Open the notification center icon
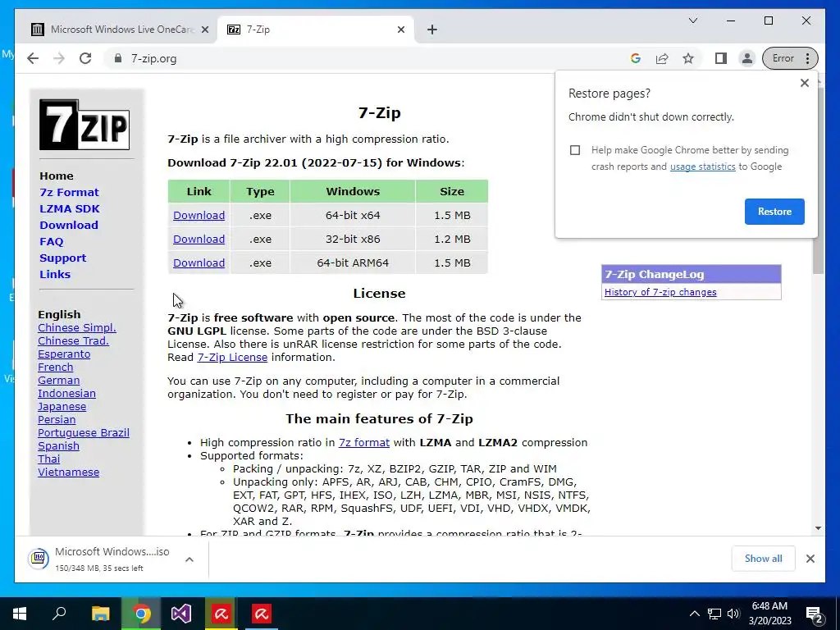This screenshot has height=630, width=840. [x=815, y=614]
